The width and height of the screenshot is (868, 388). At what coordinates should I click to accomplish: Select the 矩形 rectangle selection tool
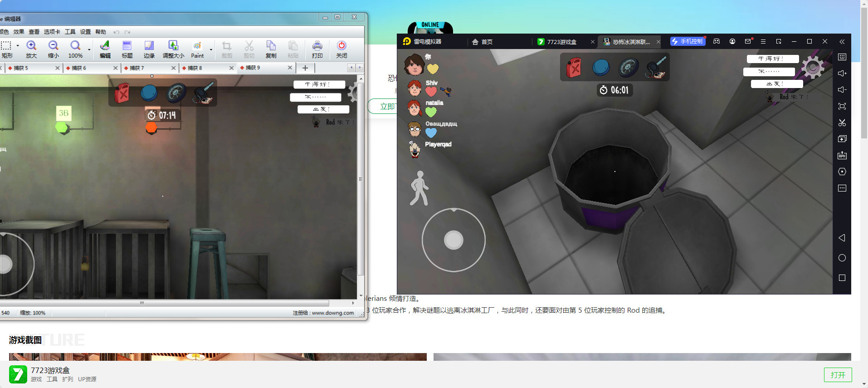point(6,49)
